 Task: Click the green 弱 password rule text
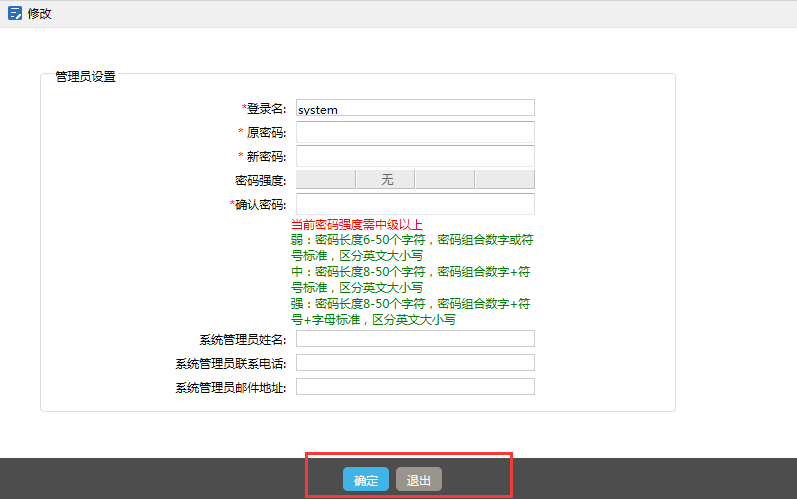[x=410, y=248]
